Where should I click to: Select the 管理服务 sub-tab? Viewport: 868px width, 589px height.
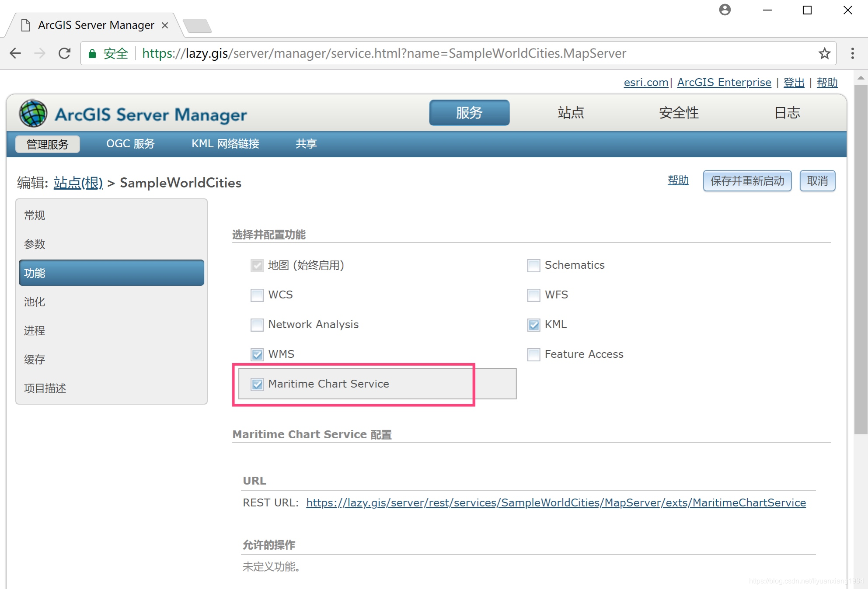48,144
